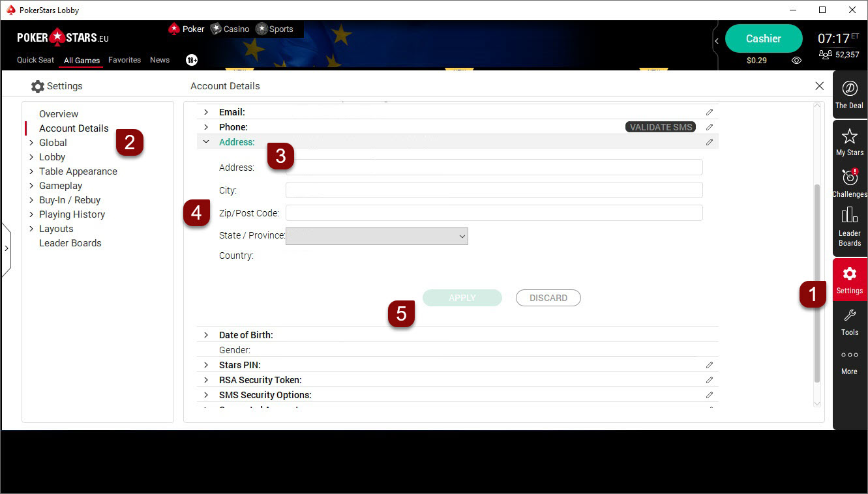868x494 pixels.
Task: Expand the Date of Birth section
Action: (x=206, y=335)
